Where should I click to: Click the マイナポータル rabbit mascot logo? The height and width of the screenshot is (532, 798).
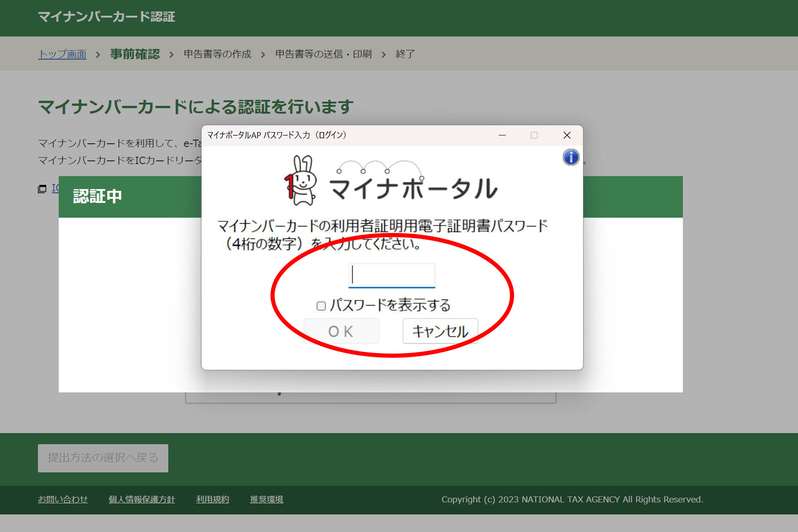tap(301, 181)
